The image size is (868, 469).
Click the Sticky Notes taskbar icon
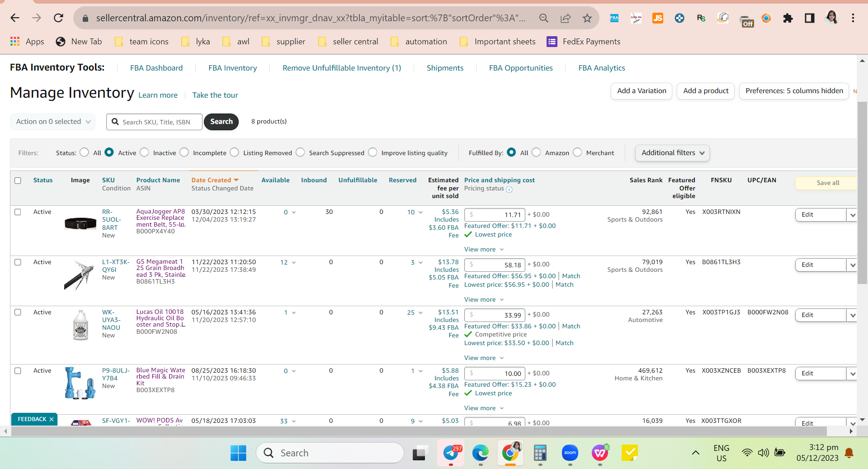coord(630,453)
